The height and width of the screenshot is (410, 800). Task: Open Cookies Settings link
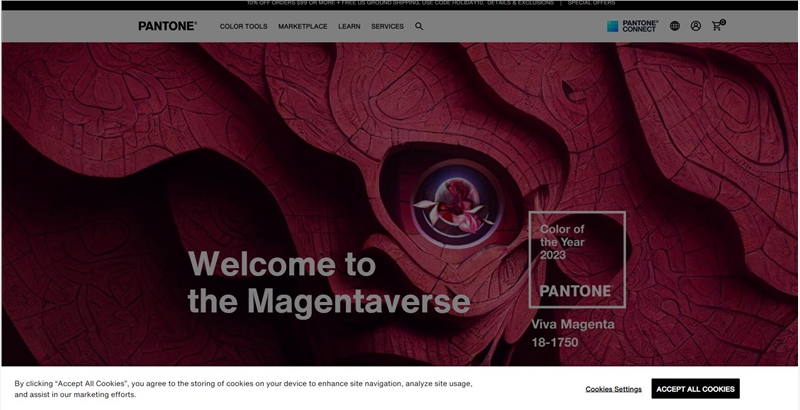point(613,389)
